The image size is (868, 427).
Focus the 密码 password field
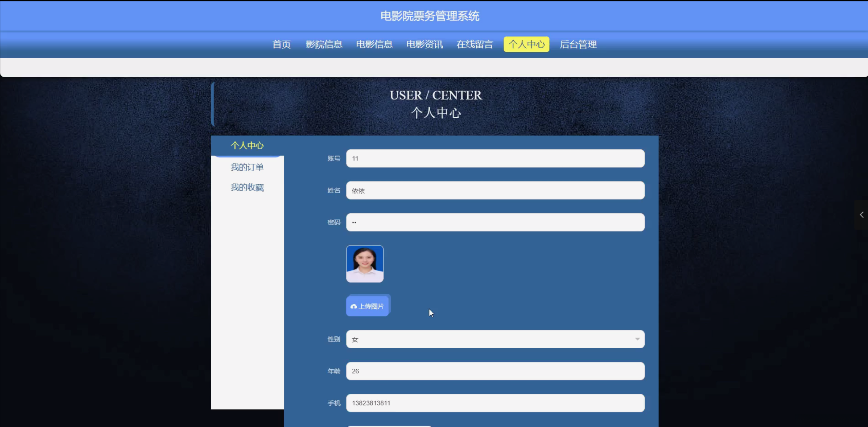[x=495, y=222]
